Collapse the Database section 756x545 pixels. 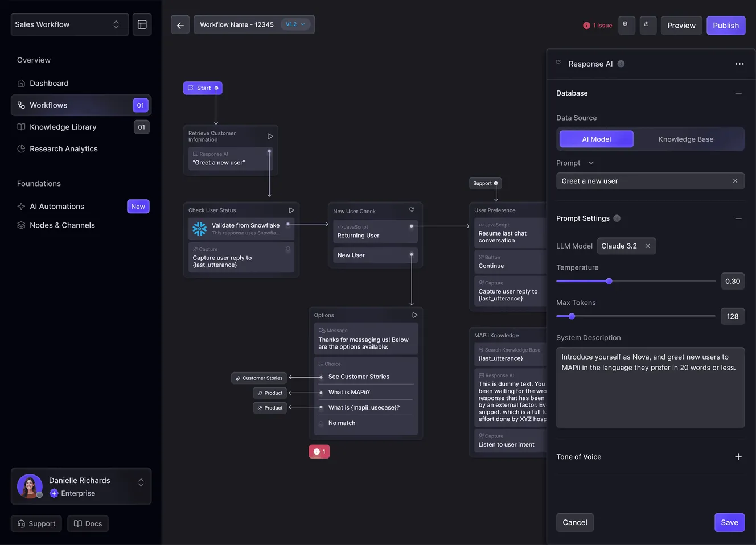tap(738, 93)
